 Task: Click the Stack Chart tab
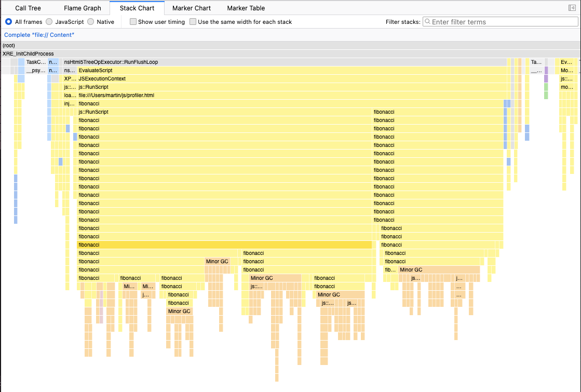coord(137,8)
